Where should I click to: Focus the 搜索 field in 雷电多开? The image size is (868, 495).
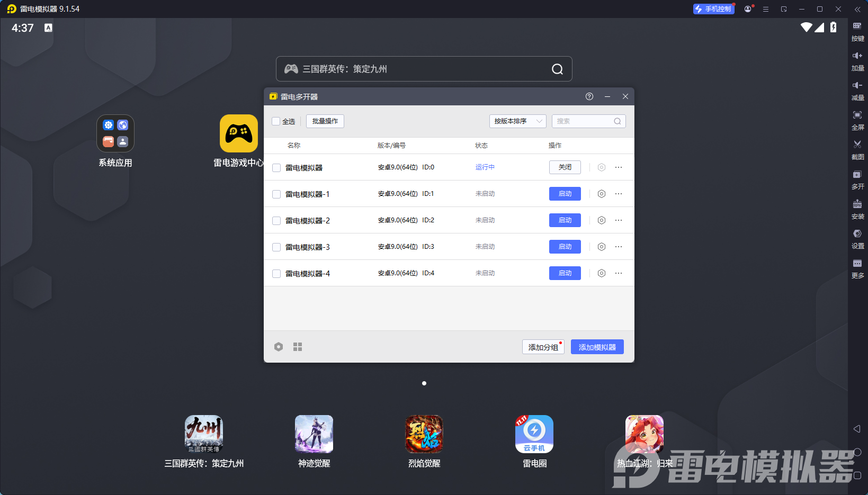(x=589, y=121)
